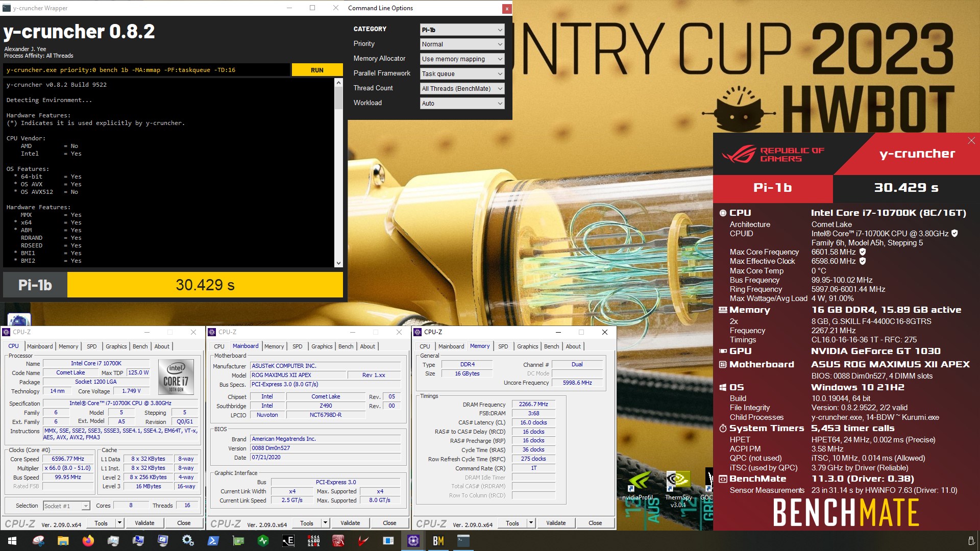980x551 pixels.
Task: Open the red checkmark taskbar icon
Action: pos(363,541)
